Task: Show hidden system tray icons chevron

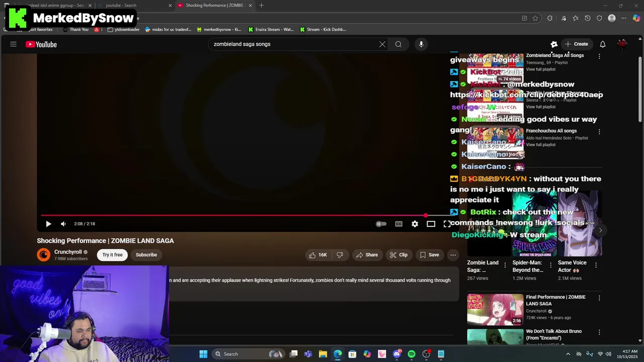Action: [569, 354]
